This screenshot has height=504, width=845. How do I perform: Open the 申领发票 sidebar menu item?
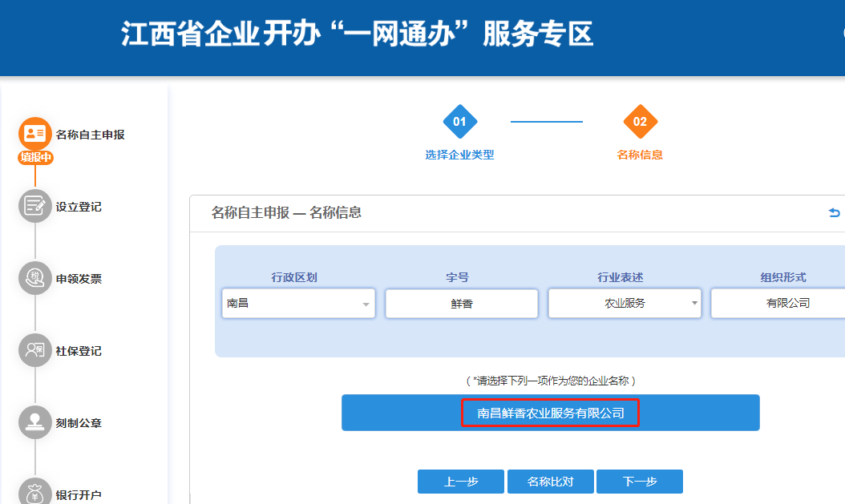tap(79, 279)
